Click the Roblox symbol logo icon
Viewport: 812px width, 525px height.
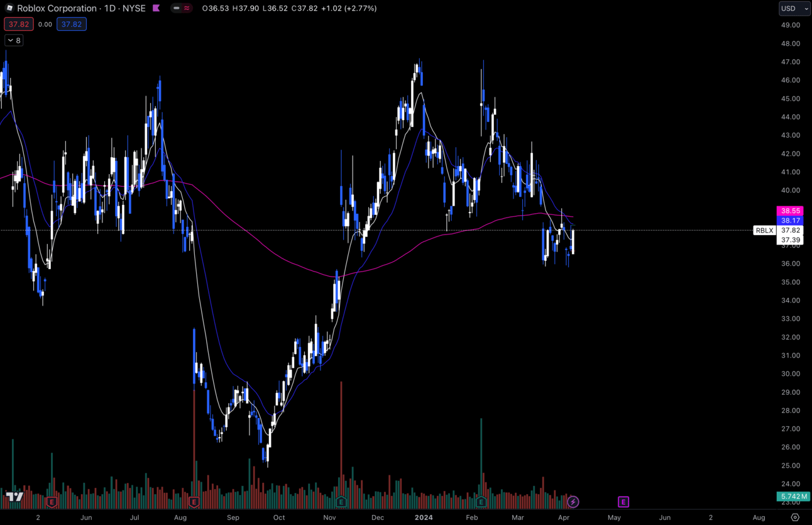point(9,8)
